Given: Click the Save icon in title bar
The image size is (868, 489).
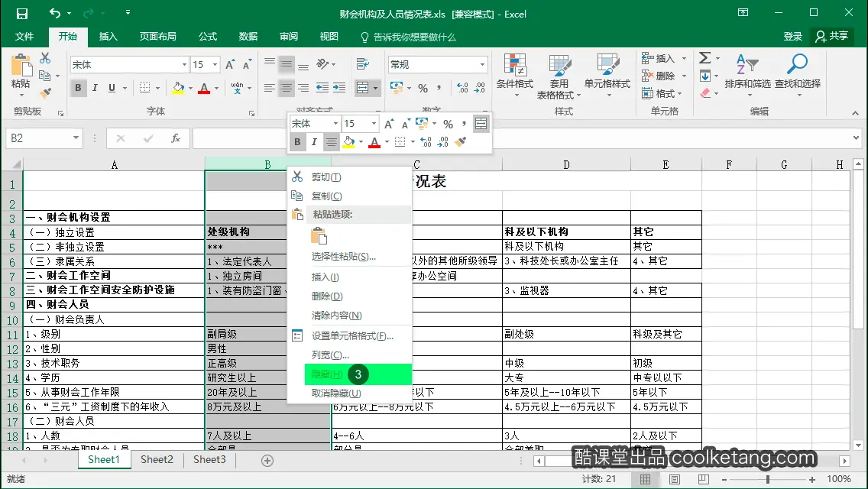Looking at the screenshot, I should pyautogui.click(x=21, y=13).
